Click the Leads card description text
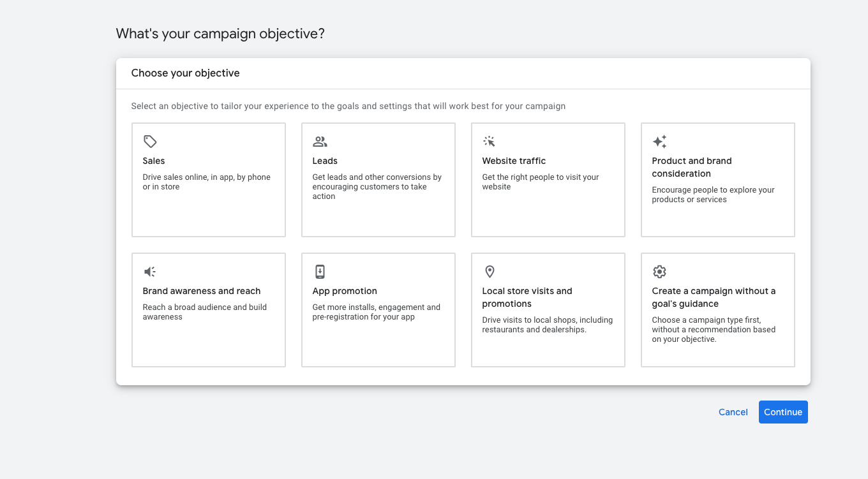The height and width of the screenshot is (479, 868). point(377,187)
